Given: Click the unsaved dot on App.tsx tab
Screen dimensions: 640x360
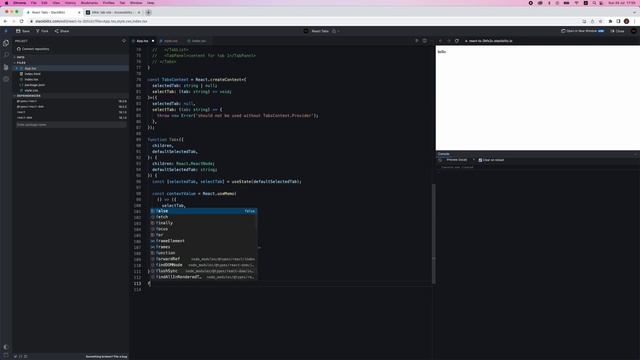Looking at the screenshot, I should (x=153, y=41).
